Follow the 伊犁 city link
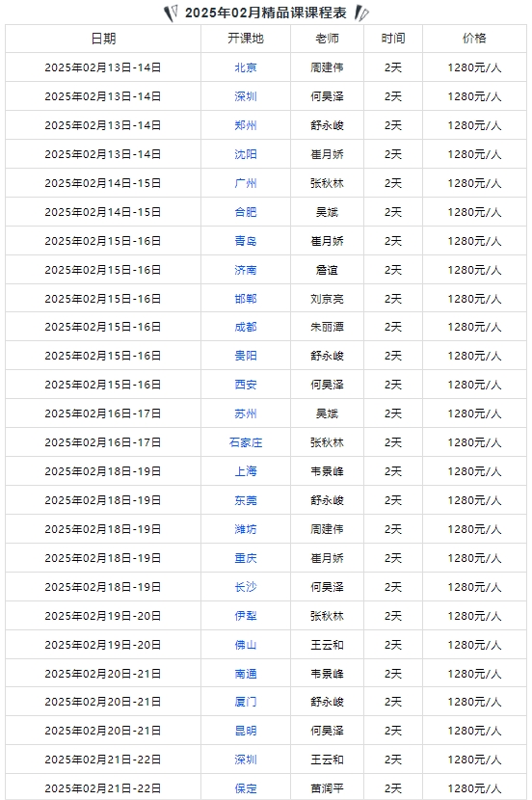 (x=246, y=616)
